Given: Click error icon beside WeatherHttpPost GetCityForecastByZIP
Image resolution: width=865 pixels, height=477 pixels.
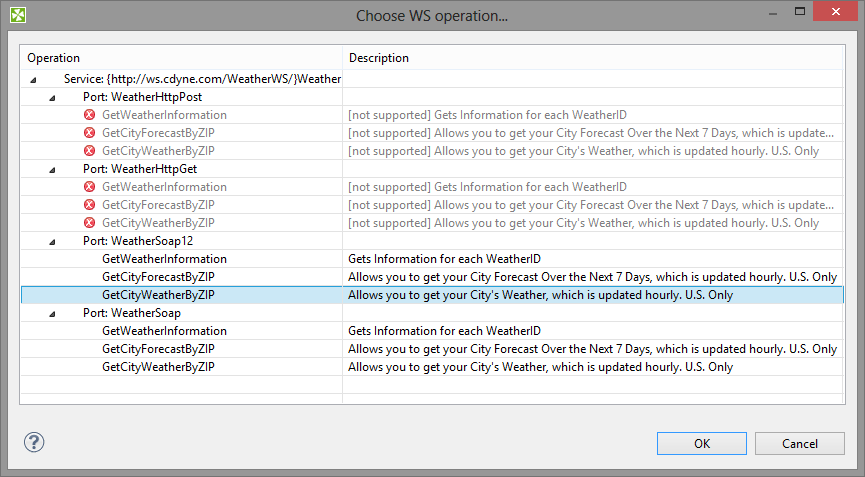Looking at the screenshot, I should tap(90, 133).
